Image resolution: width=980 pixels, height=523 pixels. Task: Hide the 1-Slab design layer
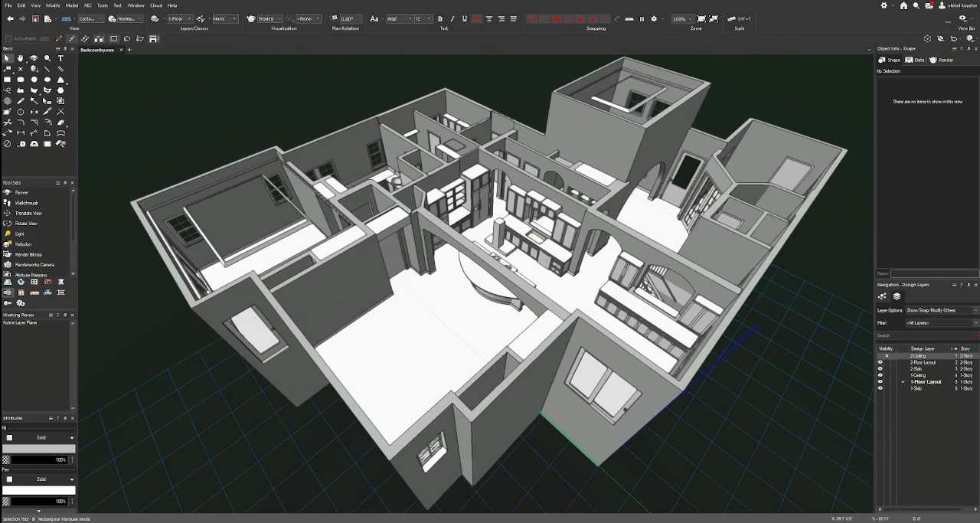click(880, 388)
